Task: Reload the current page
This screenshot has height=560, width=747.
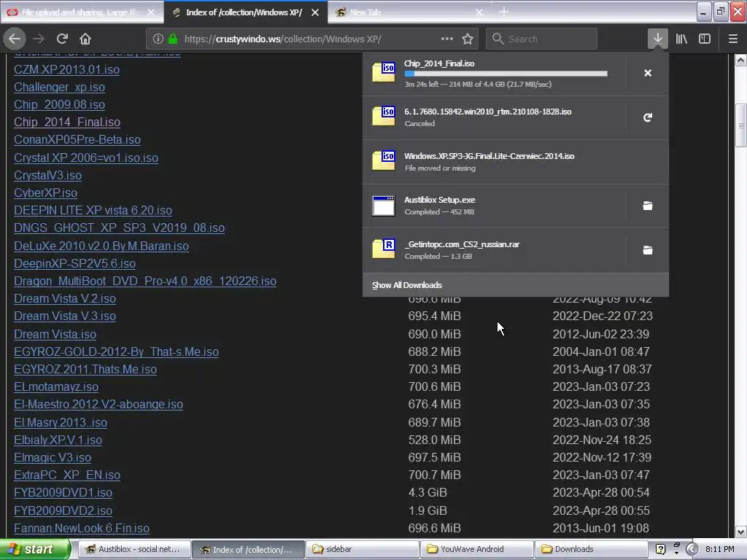Action: tap(62, 39)
